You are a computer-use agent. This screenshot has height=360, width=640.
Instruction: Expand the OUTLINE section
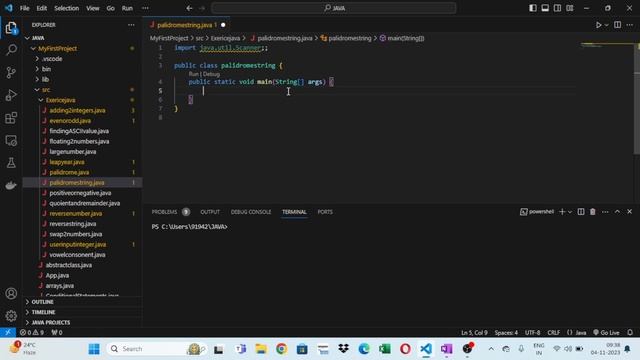[x=42, y=302]
